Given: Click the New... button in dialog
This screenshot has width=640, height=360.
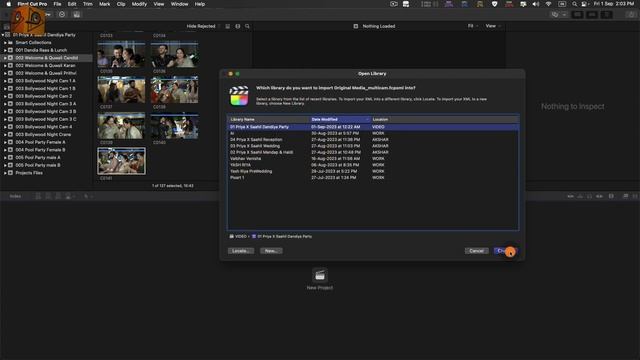Looking at the screenshot, I should (271, 251).
